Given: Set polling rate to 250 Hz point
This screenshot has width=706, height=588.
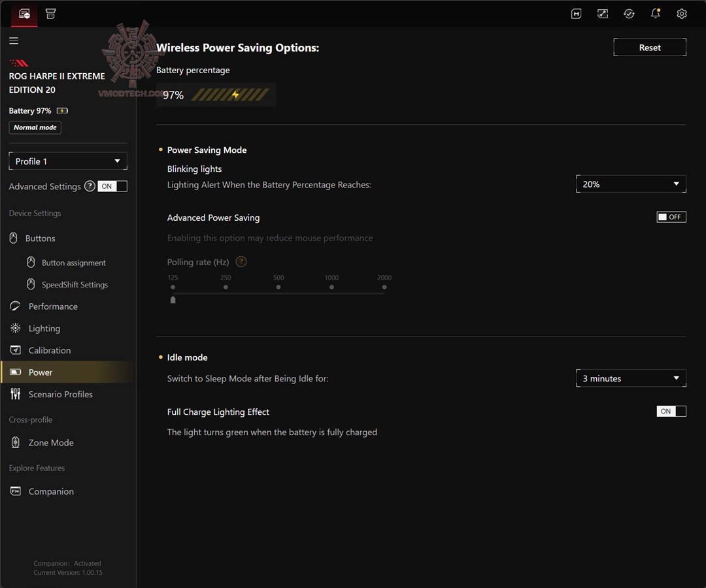Looking at the screenshot, I should (x=226, y=287).
